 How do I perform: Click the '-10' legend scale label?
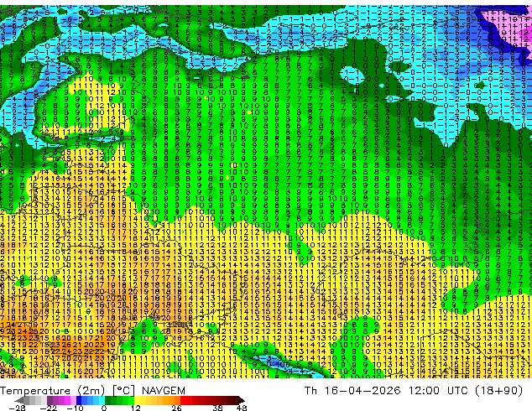75,408
